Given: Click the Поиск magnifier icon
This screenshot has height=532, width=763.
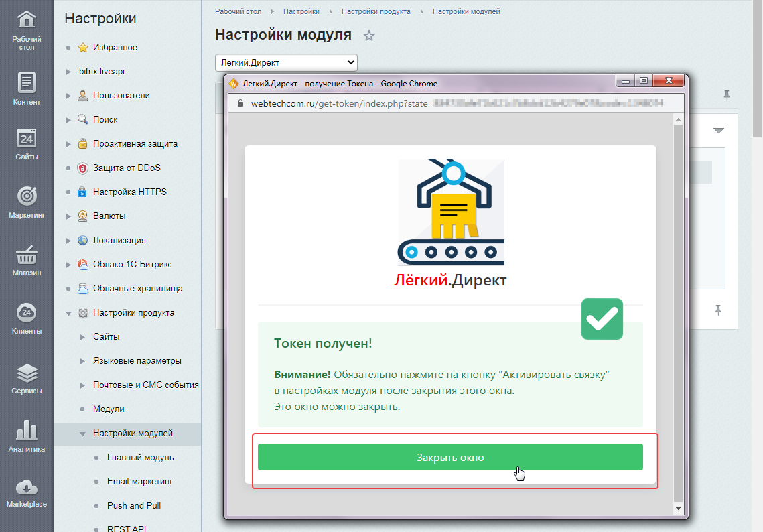Looking at the screenshot, I should [83, 119].
